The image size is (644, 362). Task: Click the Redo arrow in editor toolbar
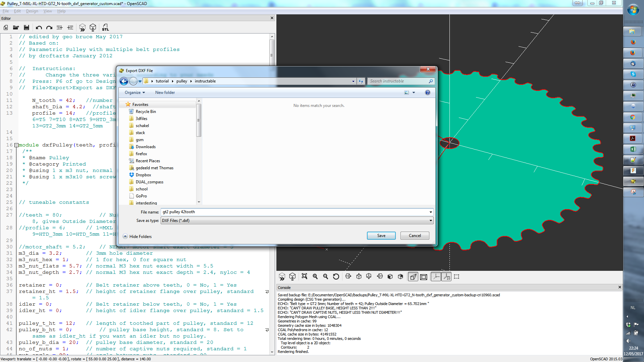(49, 27)
